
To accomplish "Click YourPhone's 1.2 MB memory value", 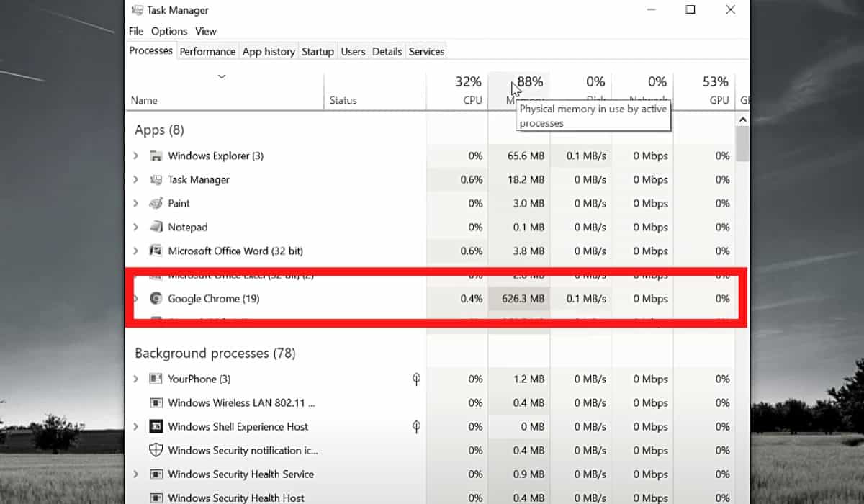I will pyautogui.click(x=528, y=379).
